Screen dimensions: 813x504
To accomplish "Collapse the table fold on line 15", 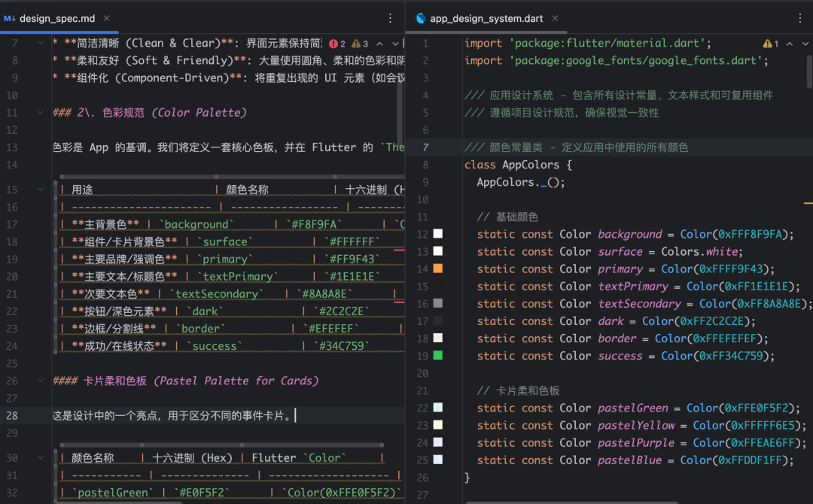I will [40, 190].
